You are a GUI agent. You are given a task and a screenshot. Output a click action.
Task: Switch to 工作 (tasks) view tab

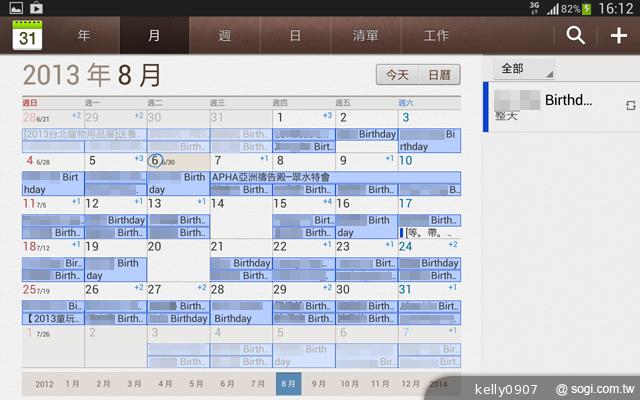[436, 36]
